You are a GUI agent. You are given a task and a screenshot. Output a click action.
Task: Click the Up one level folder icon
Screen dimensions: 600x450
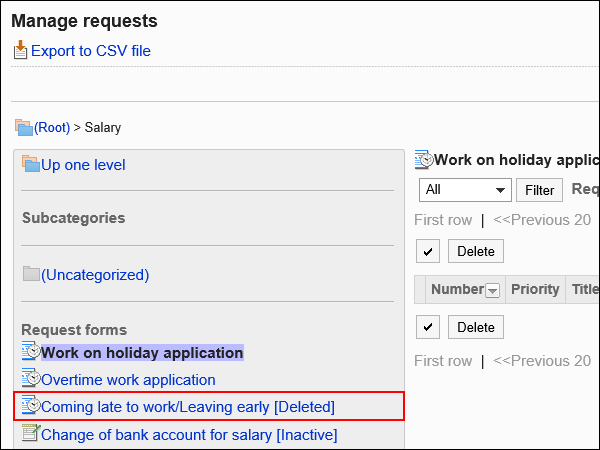pos(31,164)
